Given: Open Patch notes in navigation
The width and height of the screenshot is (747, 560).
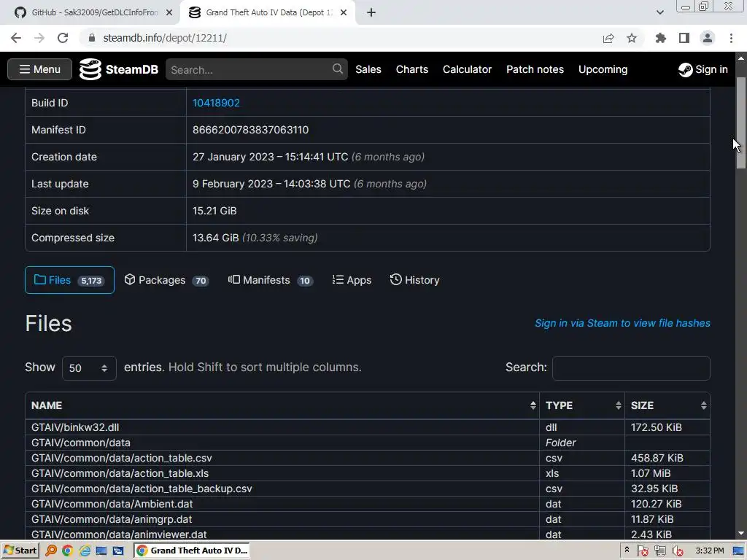Looking at the screenshot, I should click(x=535, y=69).
